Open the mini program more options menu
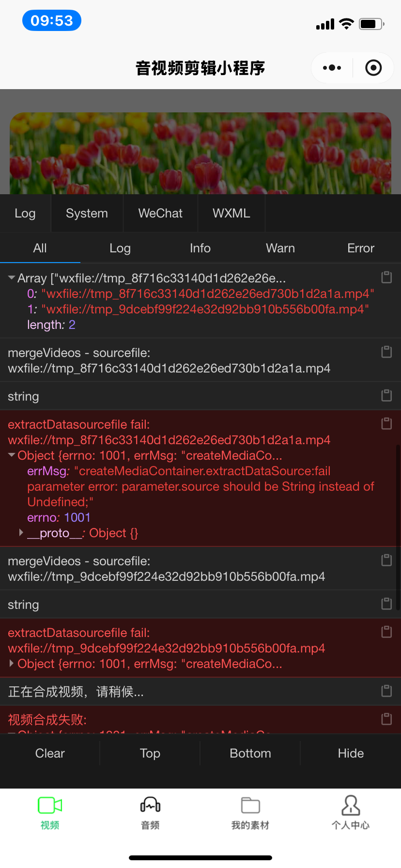This screenshot has height=868, width=401. pyautogui.click(x=332, y=68)
